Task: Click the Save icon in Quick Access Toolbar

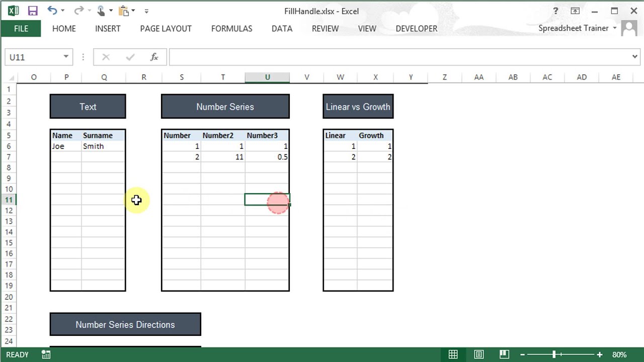Action: tap(33, 11)
